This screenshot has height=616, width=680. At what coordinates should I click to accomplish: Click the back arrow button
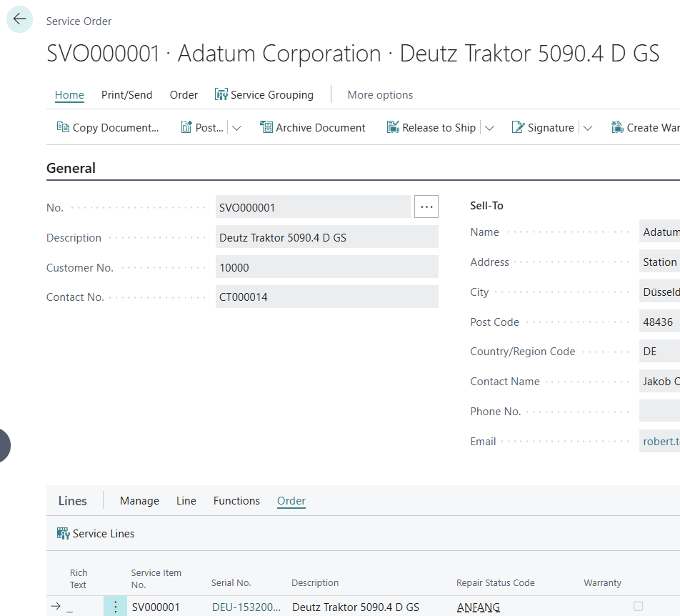pyautogui.click(x=19, y=19)
